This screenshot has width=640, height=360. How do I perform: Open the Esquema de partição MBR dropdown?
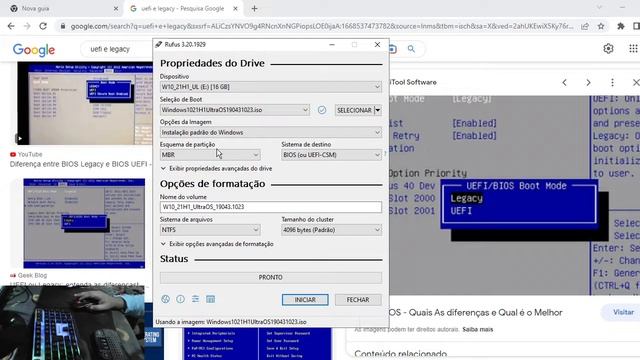tap(210, 155)
